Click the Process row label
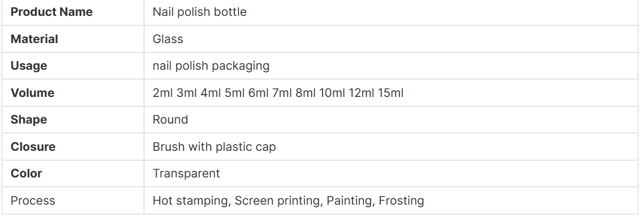 coord(33,201)
